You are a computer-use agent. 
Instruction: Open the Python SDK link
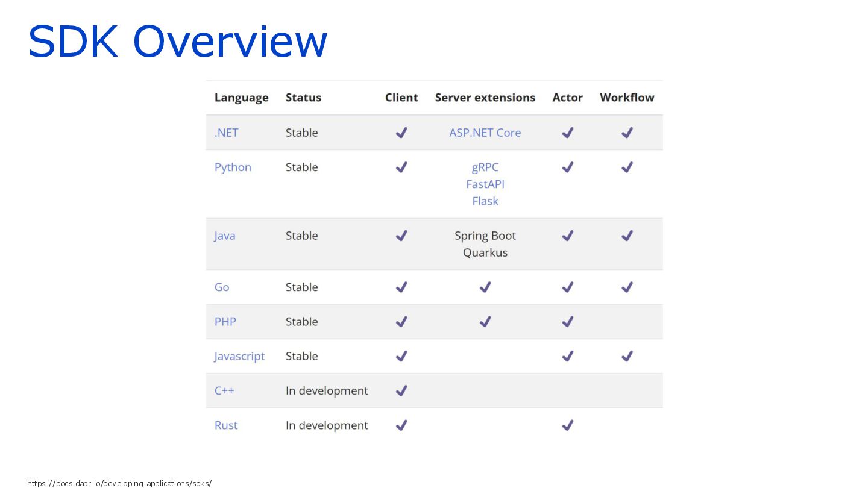point(233,167)
